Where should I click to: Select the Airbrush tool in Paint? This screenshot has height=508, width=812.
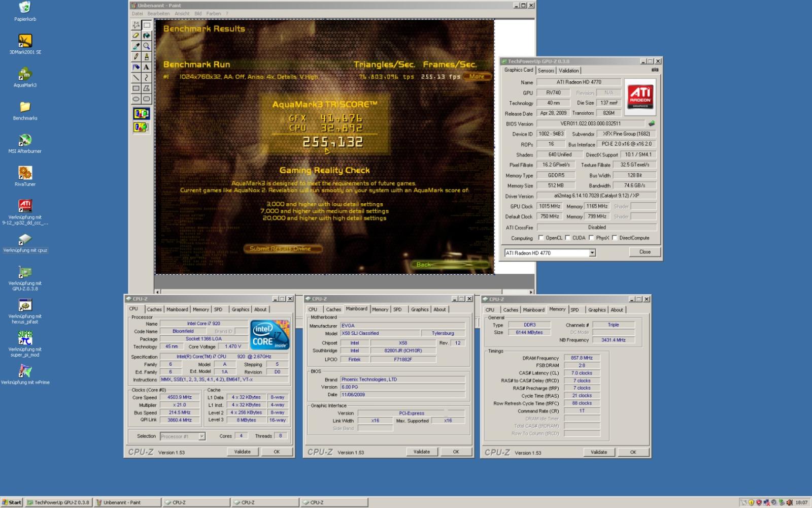click(x=136, y=67)
